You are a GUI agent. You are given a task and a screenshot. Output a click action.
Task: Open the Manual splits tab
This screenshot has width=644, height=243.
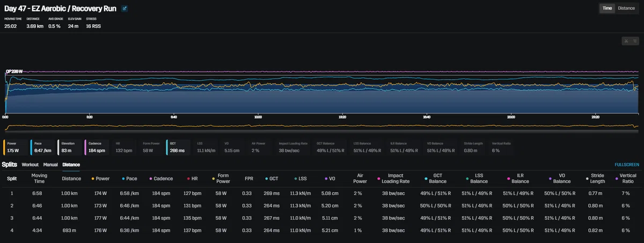pos(50,165)
